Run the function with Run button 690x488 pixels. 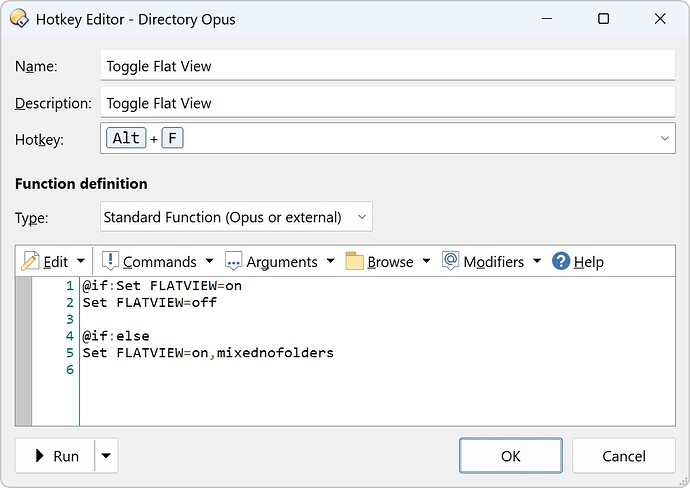[55, 455]
